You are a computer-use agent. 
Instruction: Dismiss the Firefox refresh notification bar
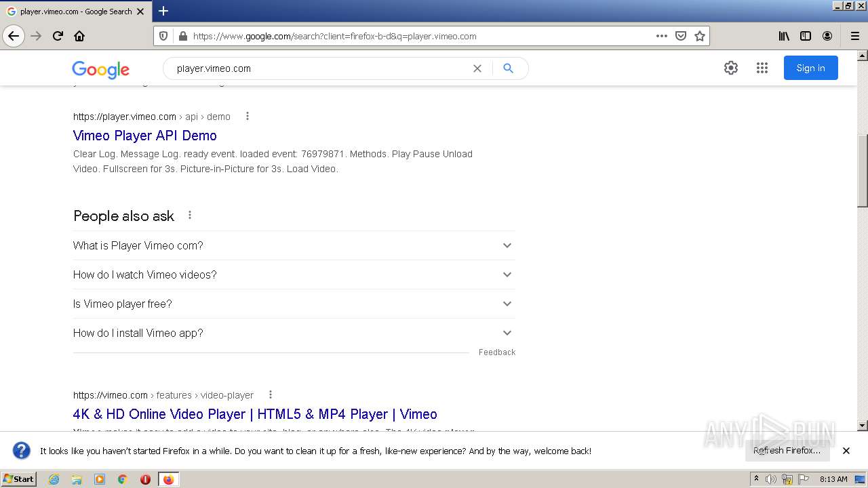846,451
